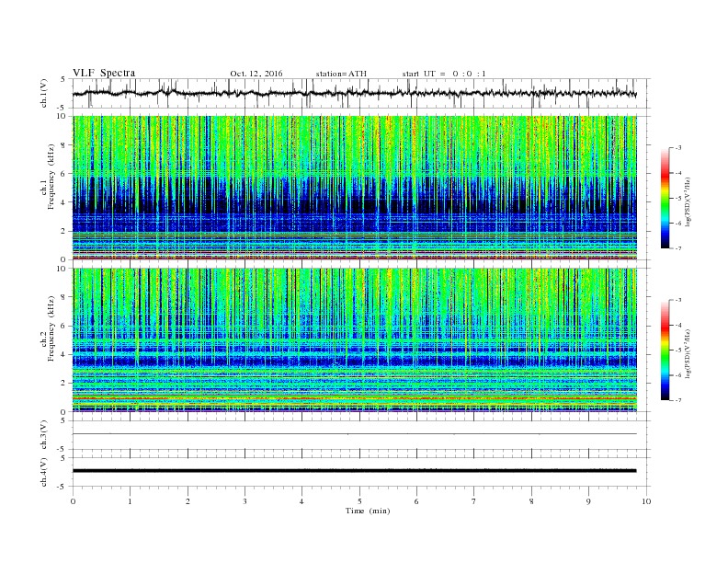Click the lower color bar's log(PSD) unit label
This screenshot has width=728, height=563.
tap(688, 353)
